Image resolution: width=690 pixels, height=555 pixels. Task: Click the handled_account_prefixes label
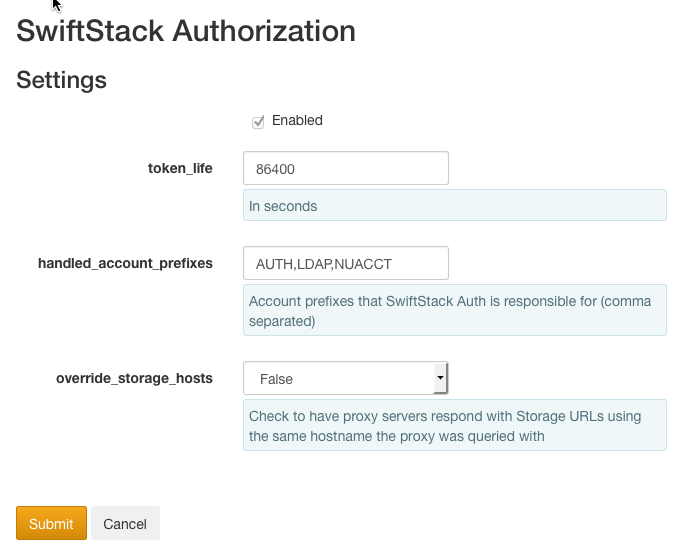pyautogui.click(x=125, y=263)
